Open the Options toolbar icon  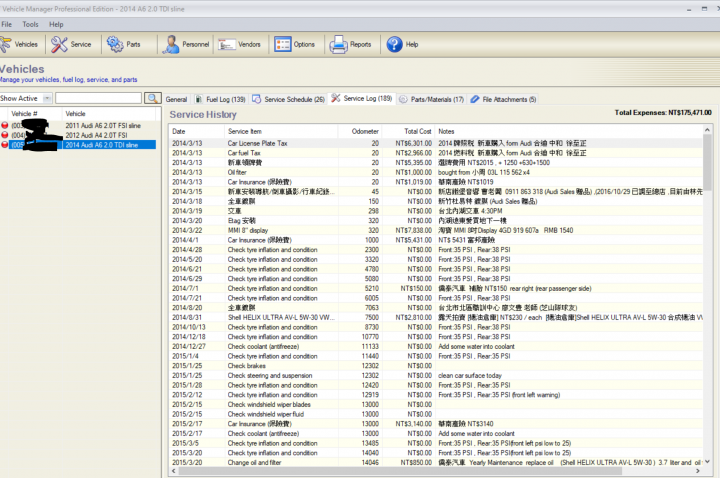click(x=282, y=45)
